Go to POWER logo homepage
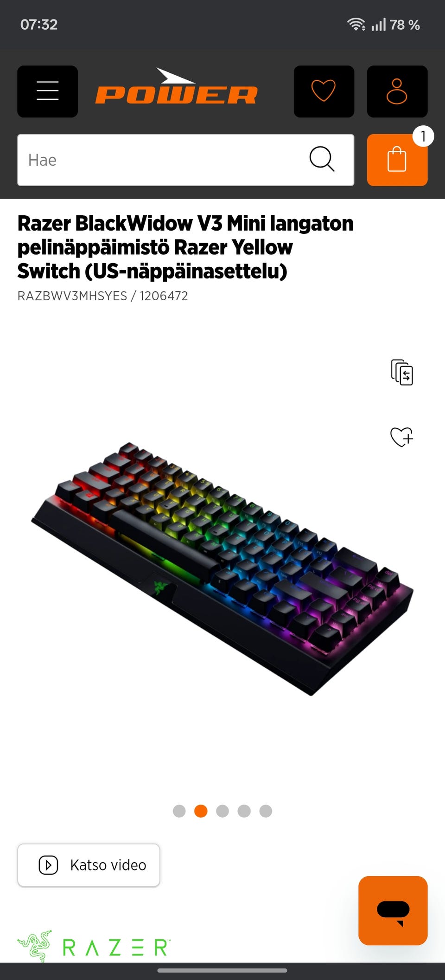The image size is (445, 980). pos(176,87)
